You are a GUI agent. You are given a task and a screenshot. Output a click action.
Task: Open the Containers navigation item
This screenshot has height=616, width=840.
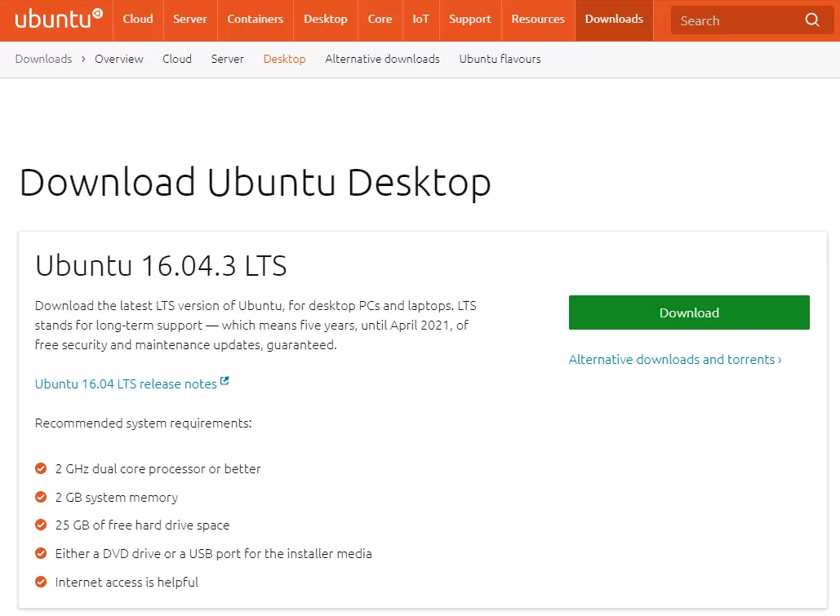(x=255, y=20)
